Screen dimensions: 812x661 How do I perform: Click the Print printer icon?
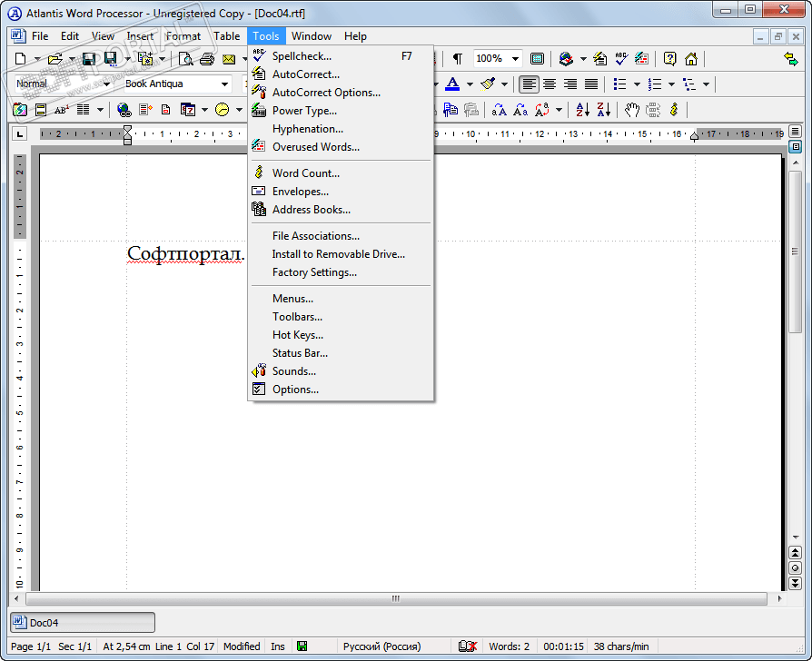pyautogui.click(x=207, y=59)
